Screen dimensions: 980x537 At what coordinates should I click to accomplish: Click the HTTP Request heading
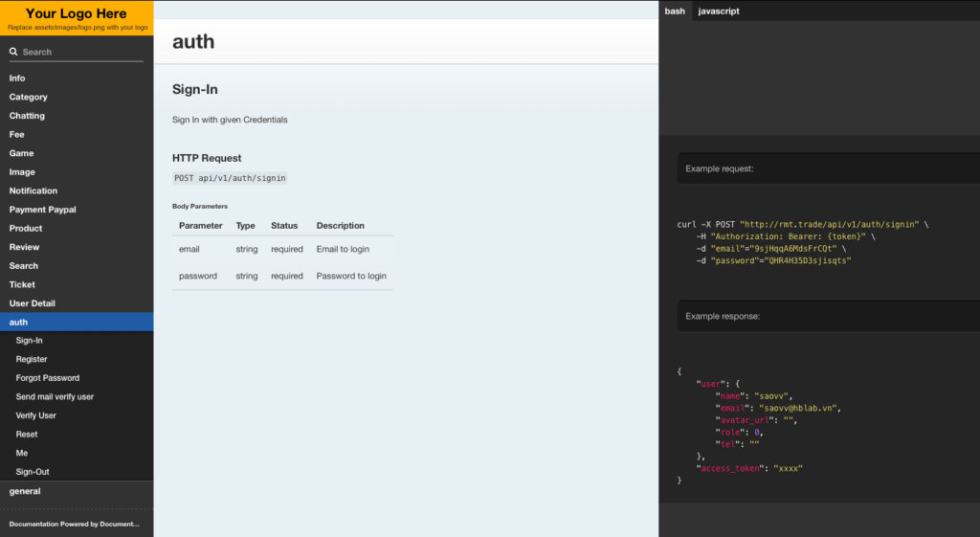click(x=207, y=158)
